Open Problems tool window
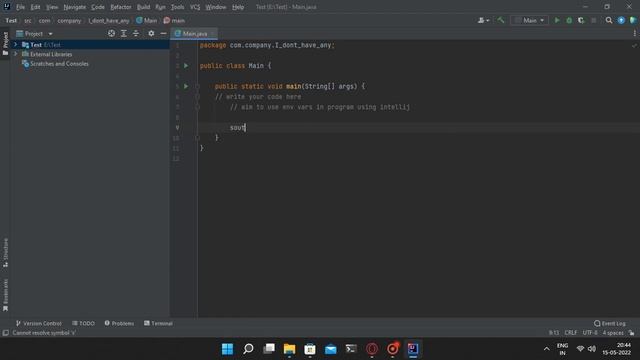 pyautogui.click(x=119, y=323)
